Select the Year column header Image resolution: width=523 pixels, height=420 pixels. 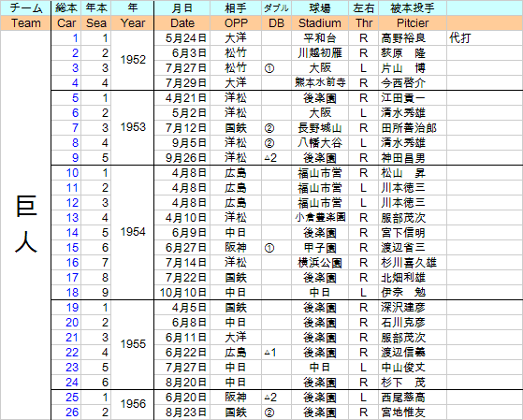click(x=133, y=23)
